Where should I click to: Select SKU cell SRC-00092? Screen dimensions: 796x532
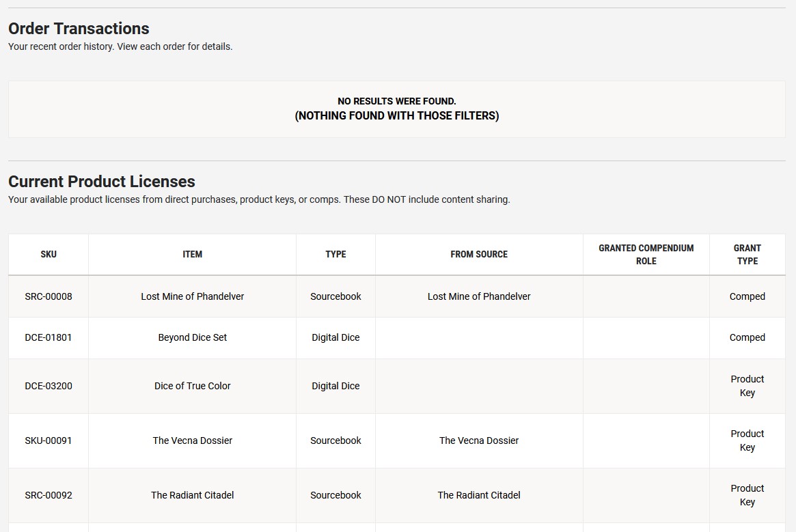point(49,495)
